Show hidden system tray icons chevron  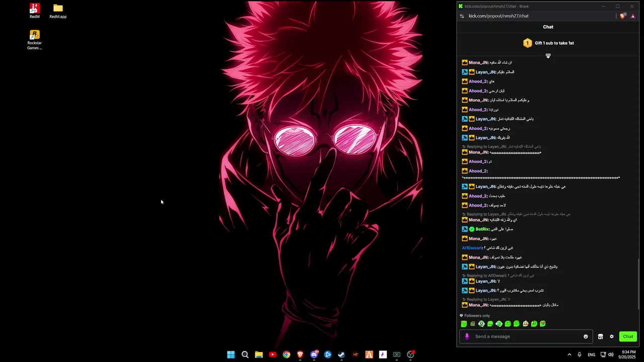click(569, 354)
